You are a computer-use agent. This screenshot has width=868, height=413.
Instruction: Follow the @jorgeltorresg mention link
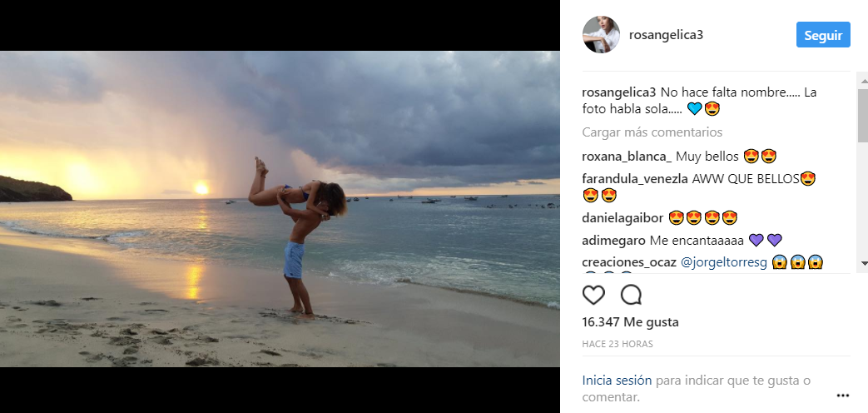724,261
